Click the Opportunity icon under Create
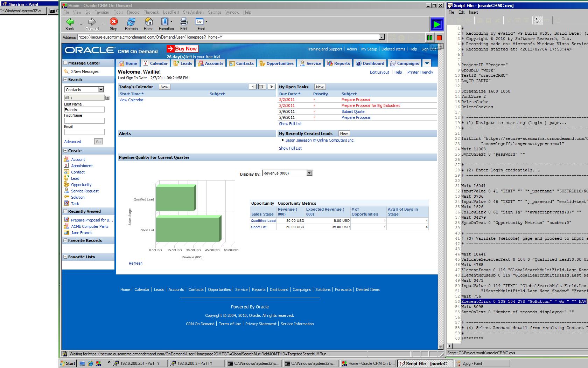 tap(66, 184)
